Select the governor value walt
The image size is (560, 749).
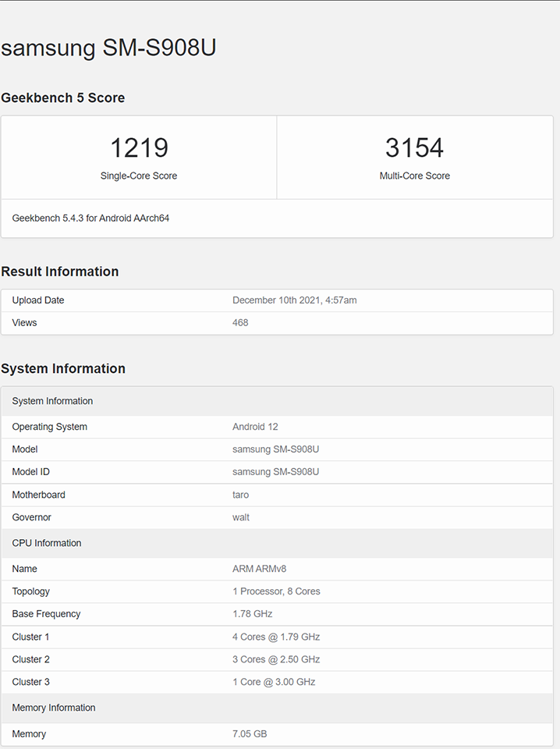241,517
